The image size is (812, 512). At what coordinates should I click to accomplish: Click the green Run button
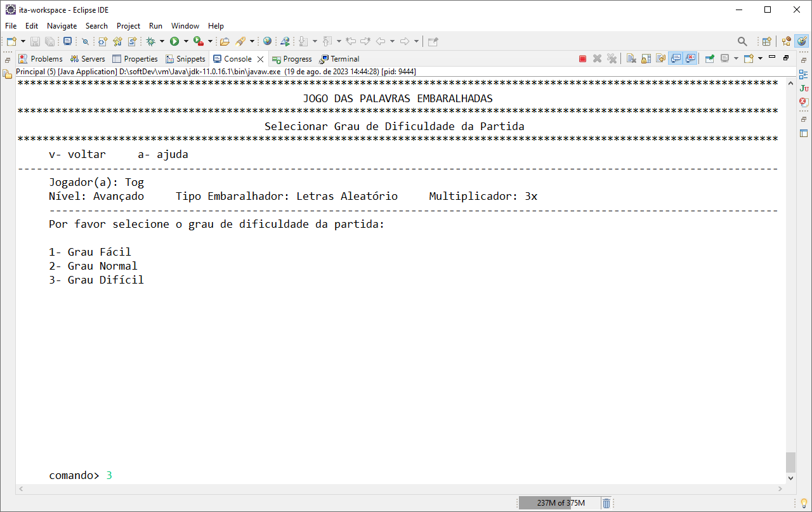(174, 41)
